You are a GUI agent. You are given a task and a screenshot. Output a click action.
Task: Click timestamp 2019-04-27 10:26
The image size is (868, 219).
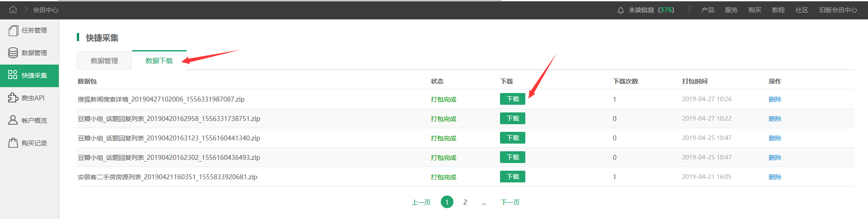[707, 99]
